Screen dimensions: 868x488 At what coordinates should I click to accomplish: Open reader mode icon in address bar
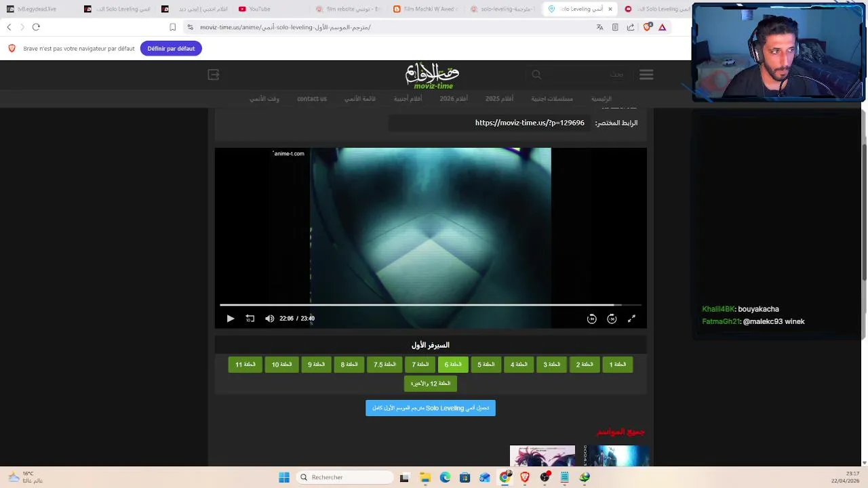point(615,27)
